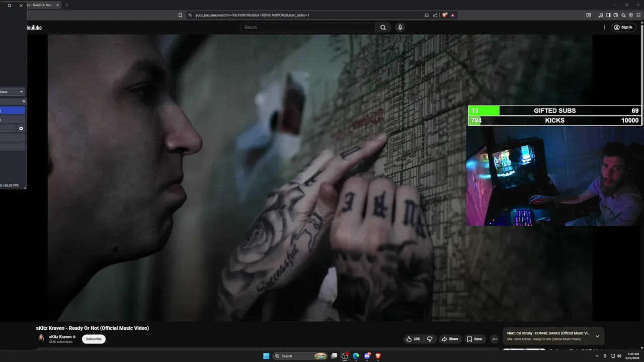Open more actions ellipsis under the video
The height and width of the screenshot is (362, 644).
pos(494,339)
